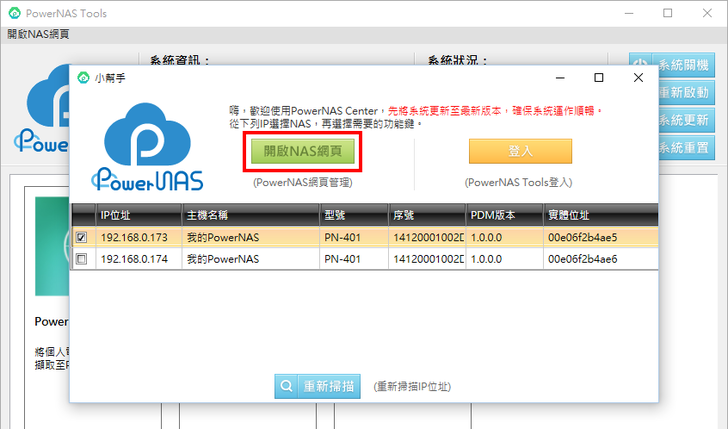Click the PowerNAS cloud logo in the dialog
This screenshot has height=429, width=728.
(x=147, y=147)
